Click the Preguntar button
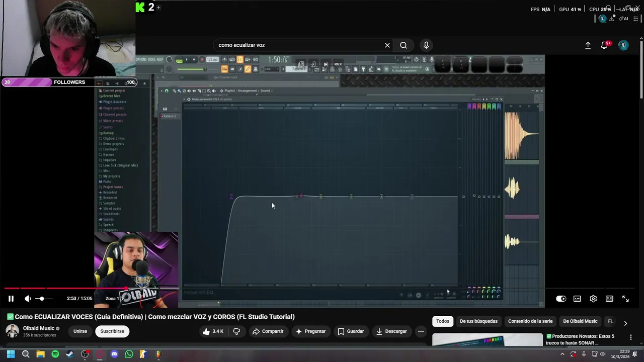The image size is (644, 362). click(311, 331)
